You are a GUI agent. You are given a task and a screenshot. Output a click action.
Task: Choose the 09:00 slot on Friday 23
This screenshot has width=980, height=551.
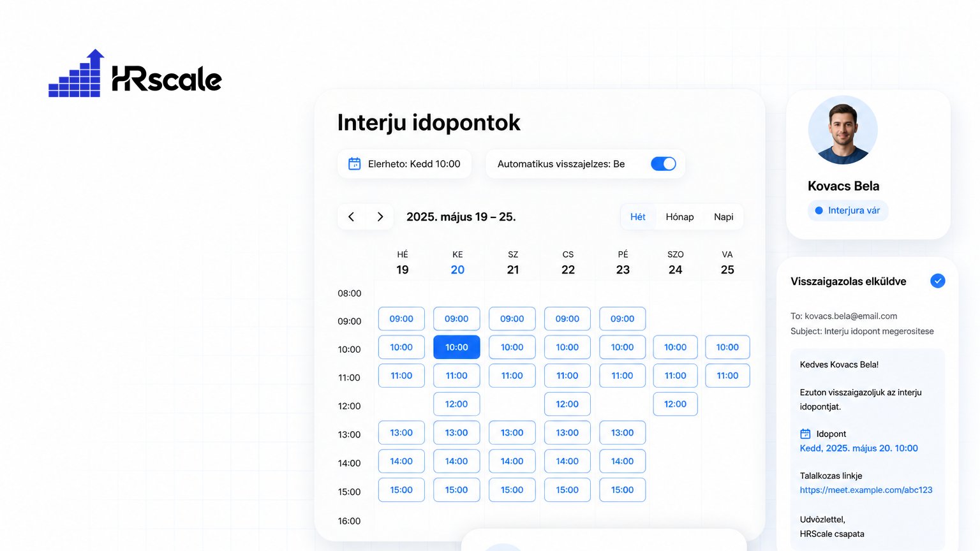(x=623, y=319)
